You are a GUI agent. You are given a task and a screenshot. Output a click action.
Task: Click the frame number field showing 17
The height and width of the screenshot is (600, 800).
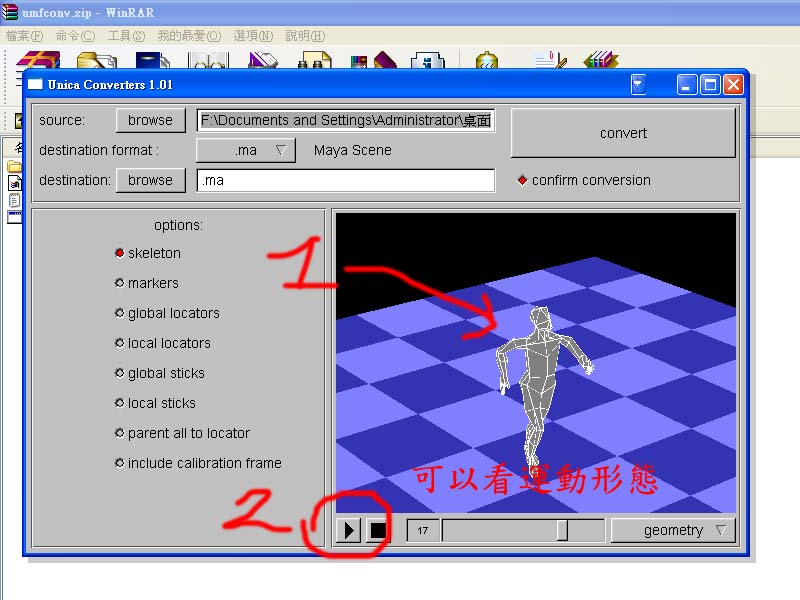point(422,531)
